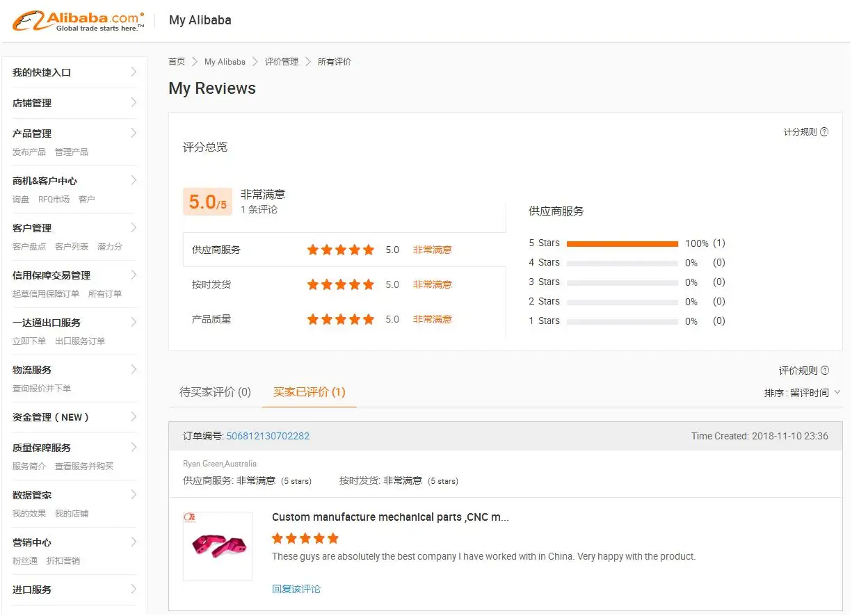
Task: Open 发布产品 in the sidebar
Action: pos(29,152)
